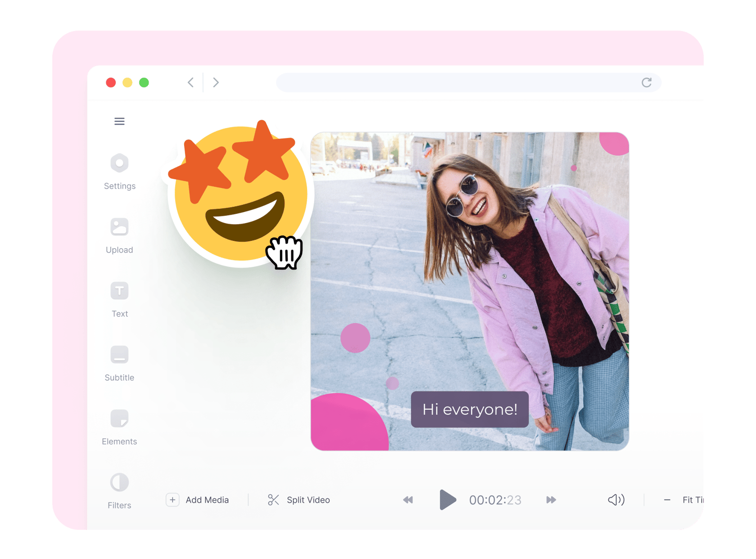
Task: Select the "Hi everyone!" subtitle box
Action: (470, 409)
